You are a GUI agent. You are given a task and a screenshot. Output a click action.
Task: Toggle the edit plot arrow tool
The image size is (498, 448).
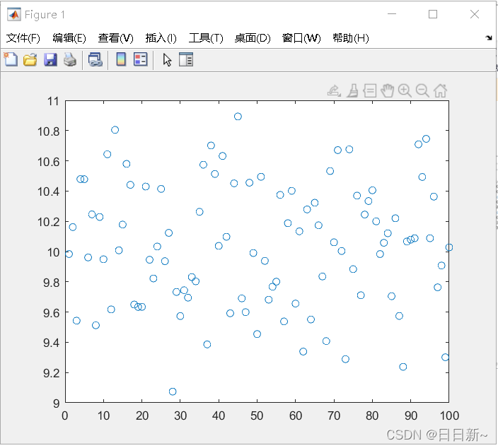[167, 60]
